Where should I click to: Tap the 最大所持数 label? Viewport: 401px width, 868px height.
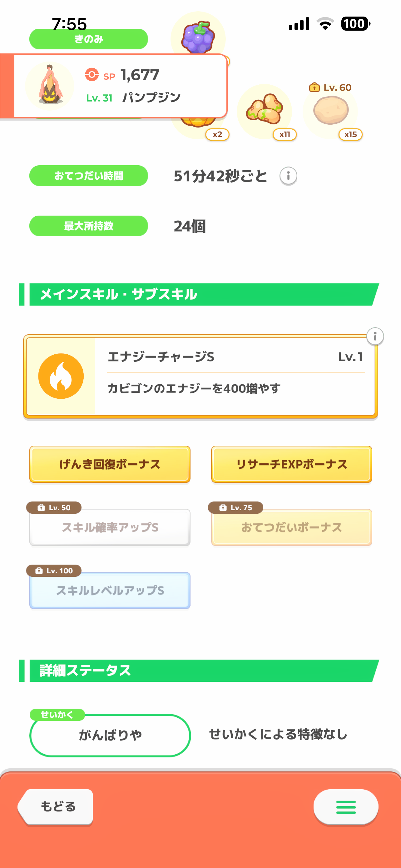(x=89, y=226)
